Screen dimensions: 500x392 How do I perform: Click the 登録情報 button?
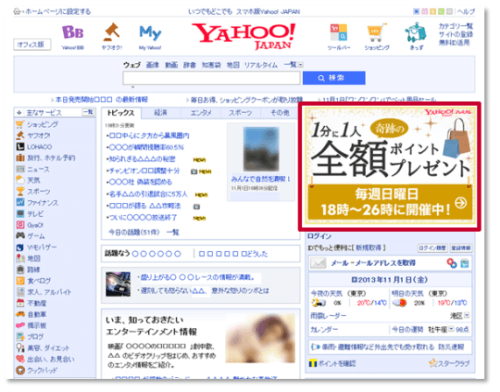461,248
